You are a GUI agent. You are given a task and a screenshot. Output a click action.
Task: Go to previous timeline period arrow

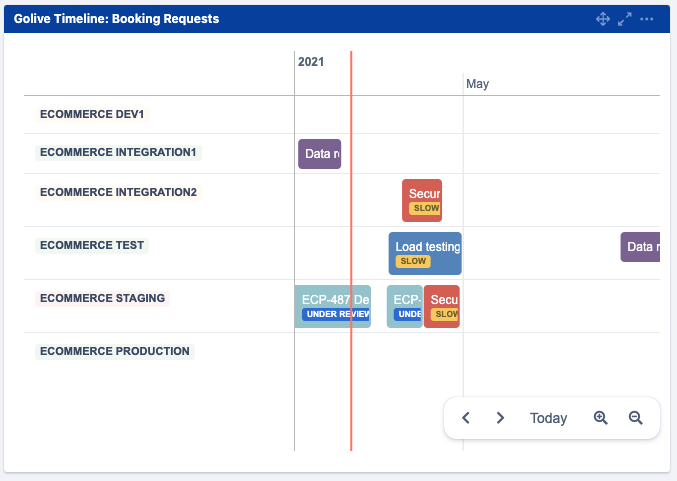[466, 418]
